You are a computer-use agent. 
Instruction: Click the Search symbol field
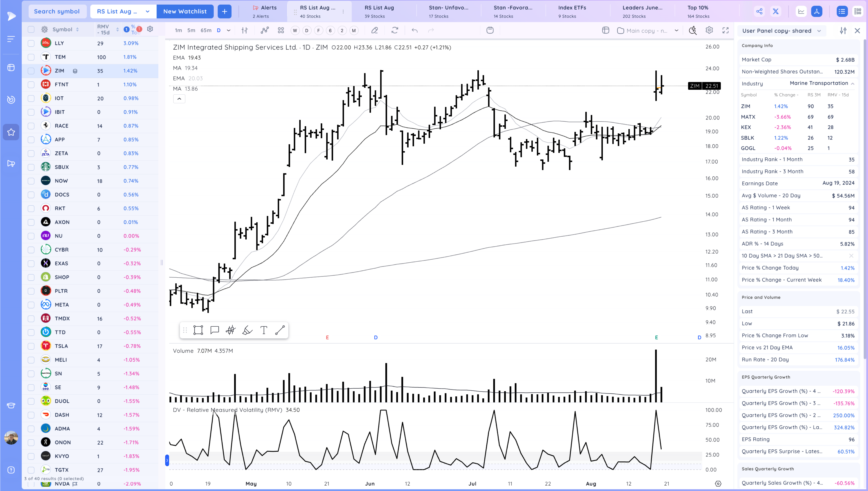click(57, 11)
